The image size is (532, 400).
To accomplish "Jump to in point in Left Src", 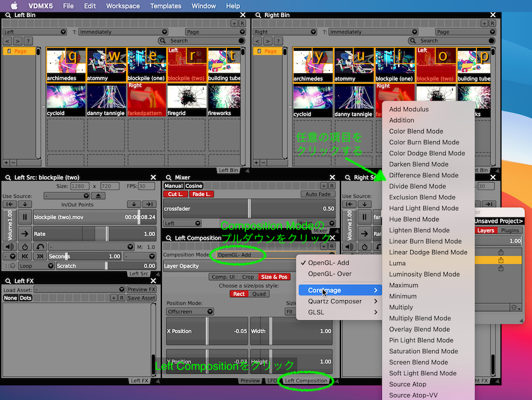I will [x=9, y=204].
